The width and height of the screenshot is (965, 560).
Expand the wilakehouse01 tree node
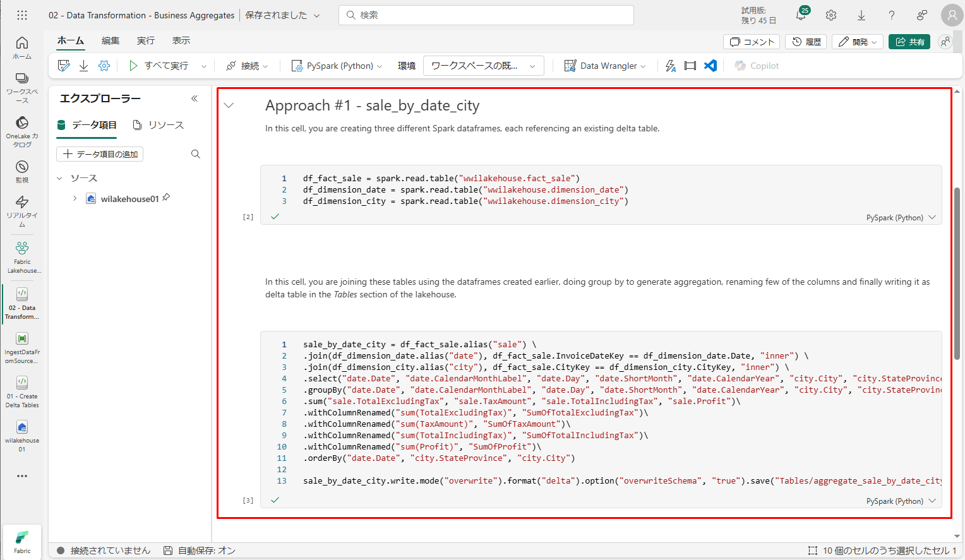[x=75, y=199]
